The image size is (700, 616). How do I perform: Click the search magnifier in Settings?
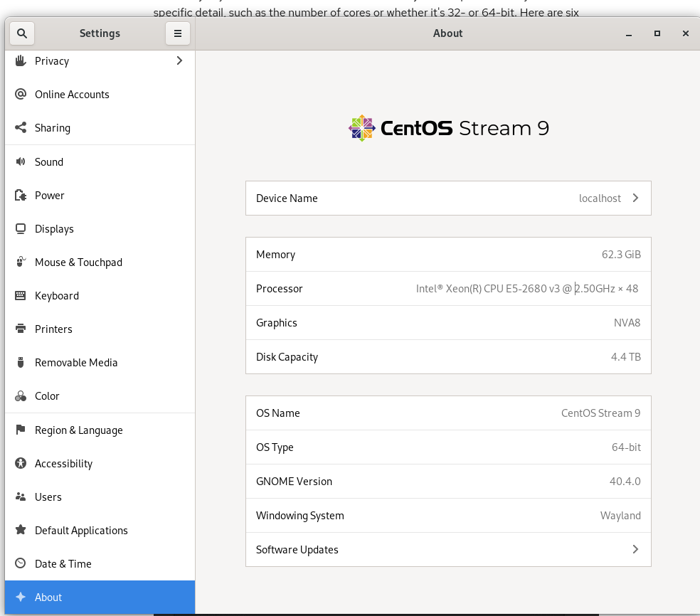21,33
